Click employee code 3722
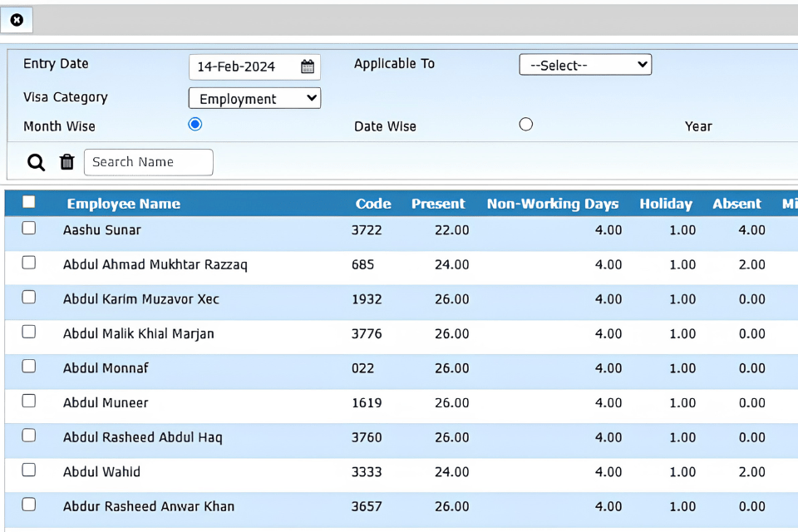Screen dimensions: 798x532 tap(367, 230)
